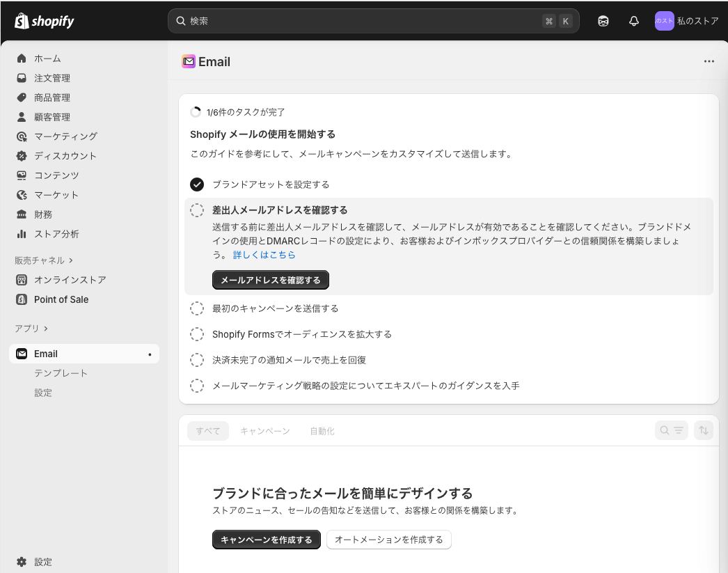Click the 注文管理 inbox icon
The width and height of the screenshot is (728, 573).
(22, 78)
